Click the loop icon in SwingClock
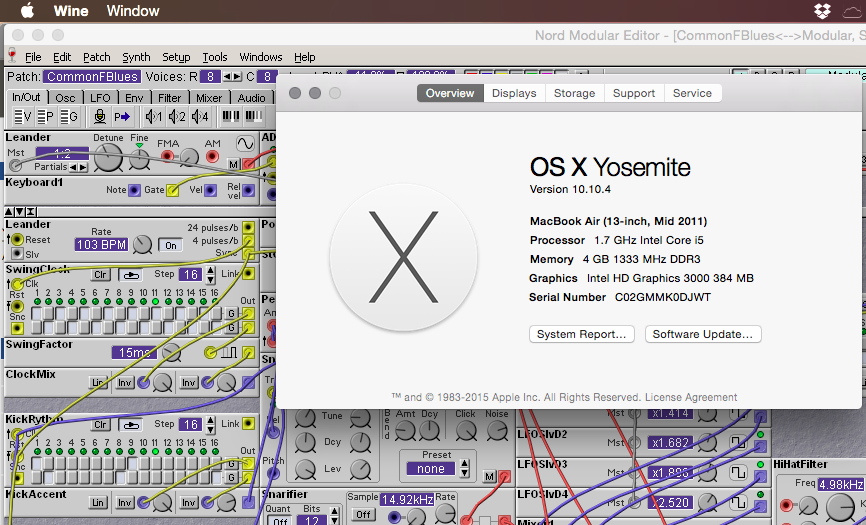 click(x=131, y=275)
